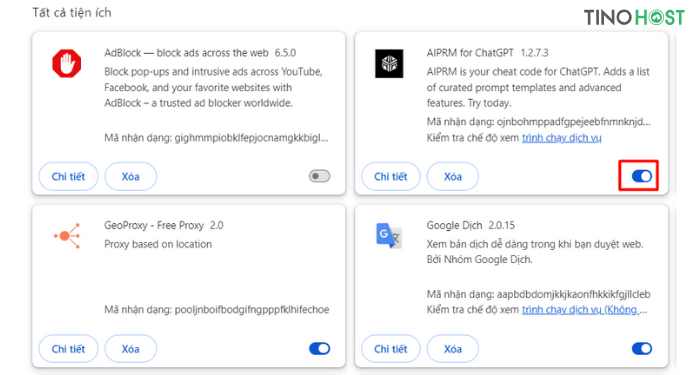Click Google Dịch ID 'aapbdbdomjkkjkaonfhkkikfgjllcleb'
Image resolution: width=700 pixels, height=375 pixels.
[x=574, y=294]
